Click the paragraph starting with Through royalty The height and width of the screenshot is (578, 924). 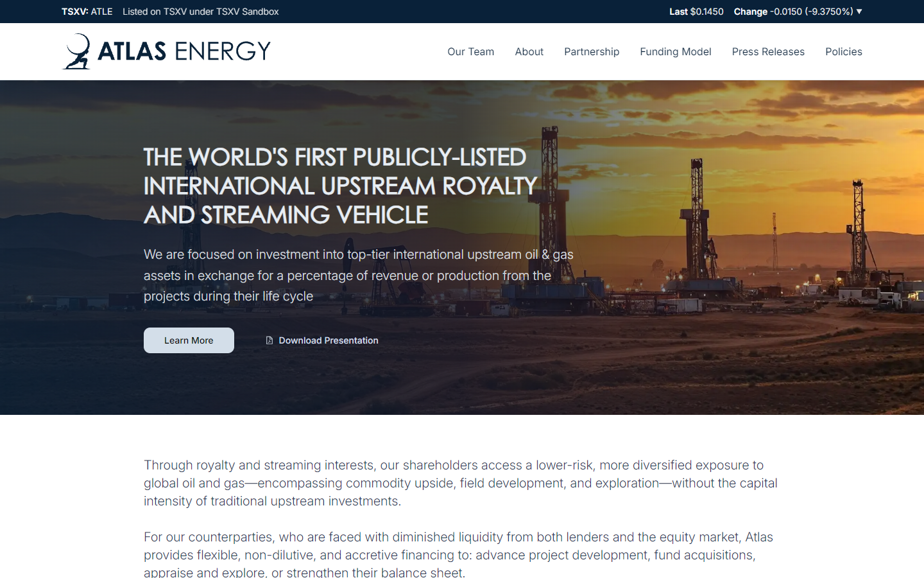[460, 483]
